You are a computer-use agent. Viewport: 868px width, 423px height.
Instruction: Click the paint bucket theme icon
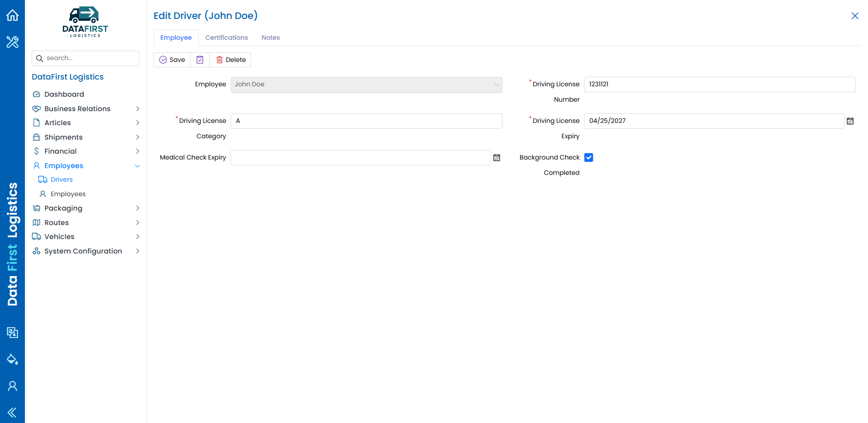(12, 359)
